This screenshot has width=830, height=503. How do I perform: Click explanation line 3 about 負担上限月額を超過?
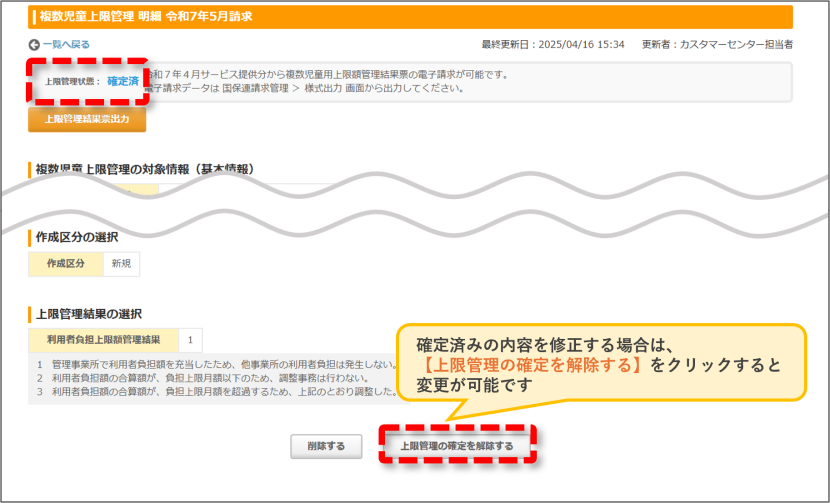click(216, 392)
